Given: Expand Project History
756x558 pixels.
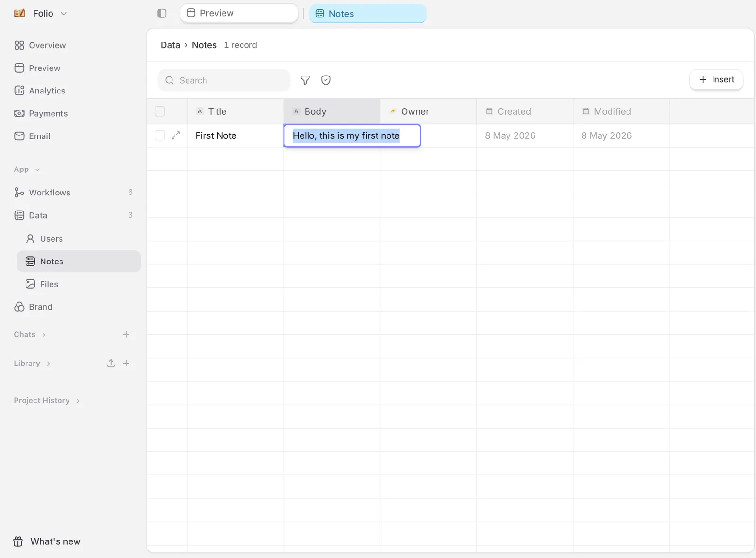Looking at the screenshot, I should pos(47,400).
